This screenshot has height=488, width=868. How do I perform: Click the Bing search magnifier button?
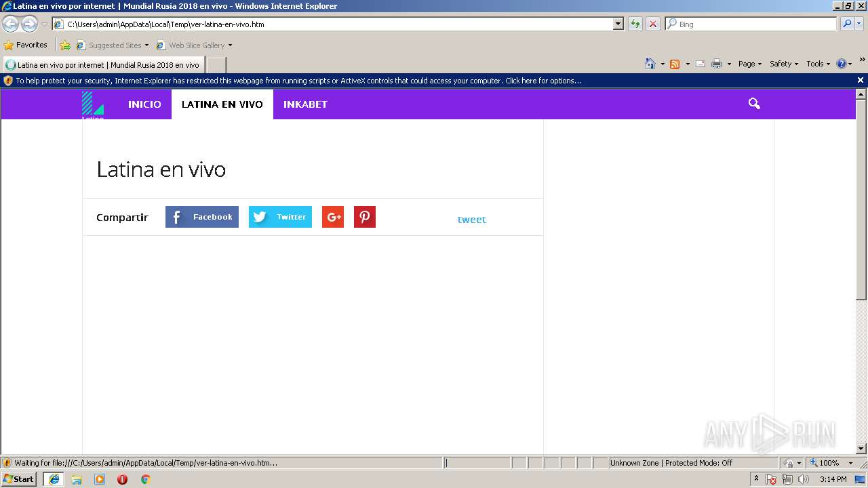coord(846,24)
